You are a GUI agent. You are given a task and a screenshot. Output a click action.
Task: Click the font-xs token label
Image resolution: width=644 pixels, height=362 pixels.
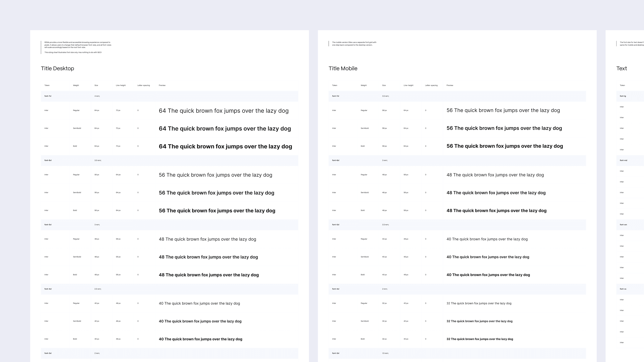[623, 289]
